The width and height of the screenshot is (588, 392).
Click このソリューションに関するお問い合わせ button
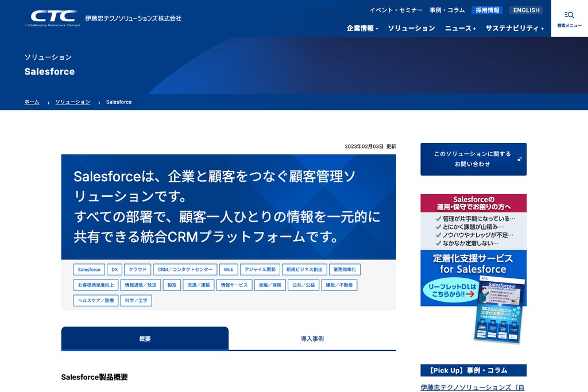[473, 159]
